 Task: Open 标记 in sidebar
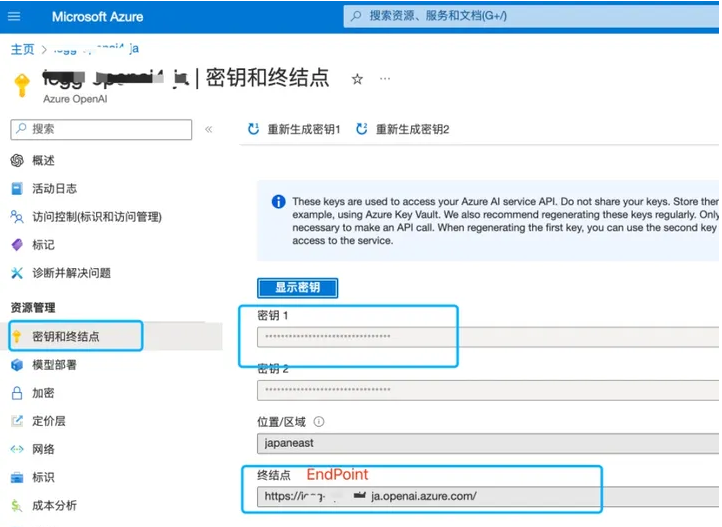tap(43, 245)
